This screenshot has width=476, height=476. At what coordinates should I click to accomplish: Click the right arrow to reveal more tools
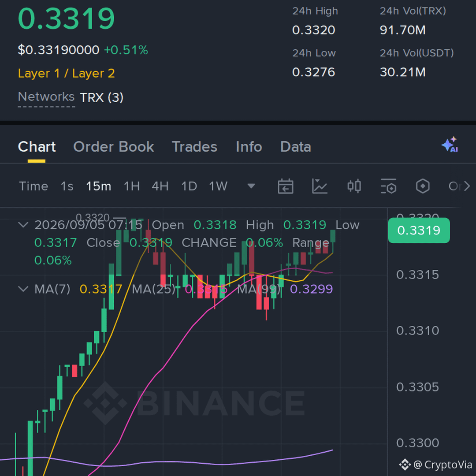[467, 186]
